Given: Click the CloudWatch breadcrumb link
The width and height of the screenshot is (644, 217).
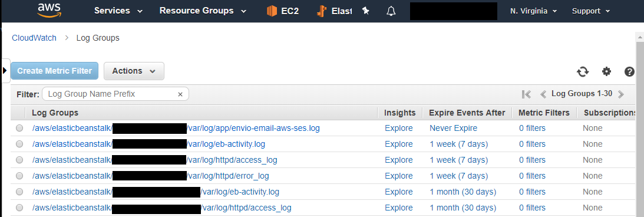Looking at the screenshot, I should (x=34, y=38).
